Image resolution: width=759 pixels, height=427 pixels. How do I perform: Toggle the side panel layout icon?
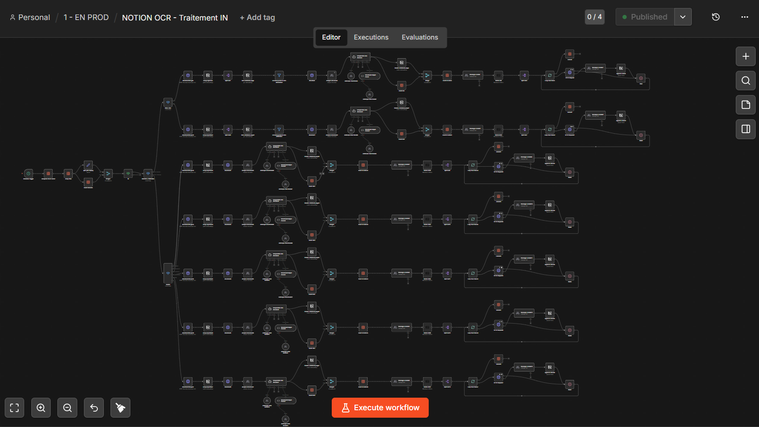point(745,129)
